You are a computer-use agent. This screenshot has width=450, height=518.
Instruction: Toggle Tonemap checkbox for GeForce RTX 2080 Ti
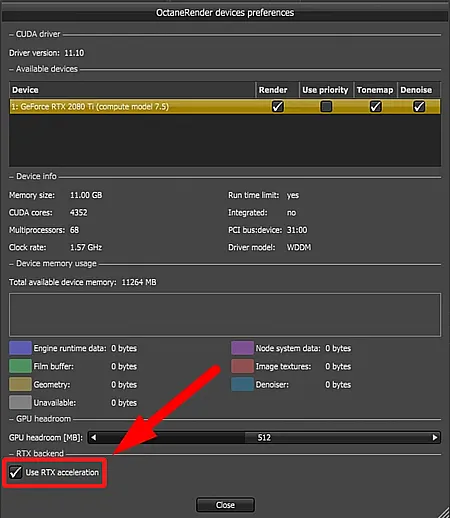coord(375,107)
